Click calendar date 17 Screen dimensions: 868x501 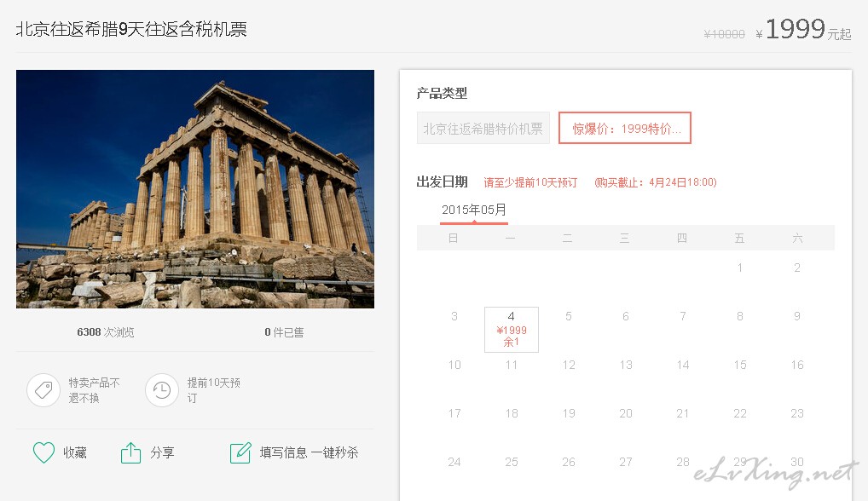point(454,413)
